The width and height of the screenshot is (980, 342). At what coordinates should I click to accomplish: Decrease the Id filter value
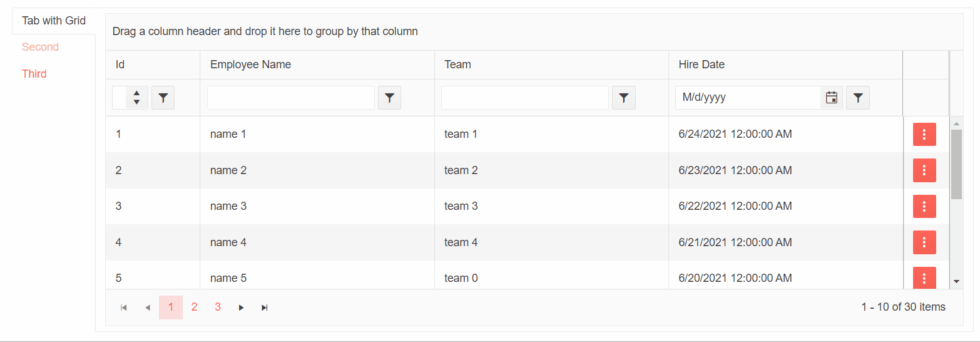(137, 102)
